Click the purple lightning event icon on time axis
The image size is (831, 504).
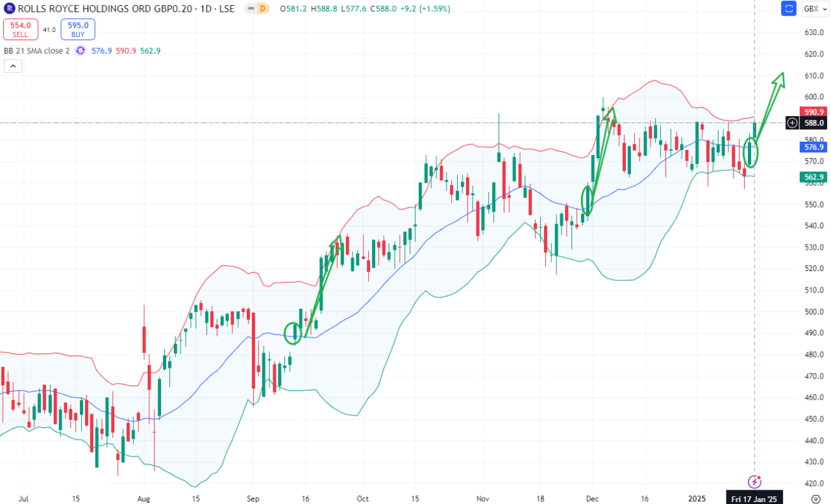pos(754,481)
